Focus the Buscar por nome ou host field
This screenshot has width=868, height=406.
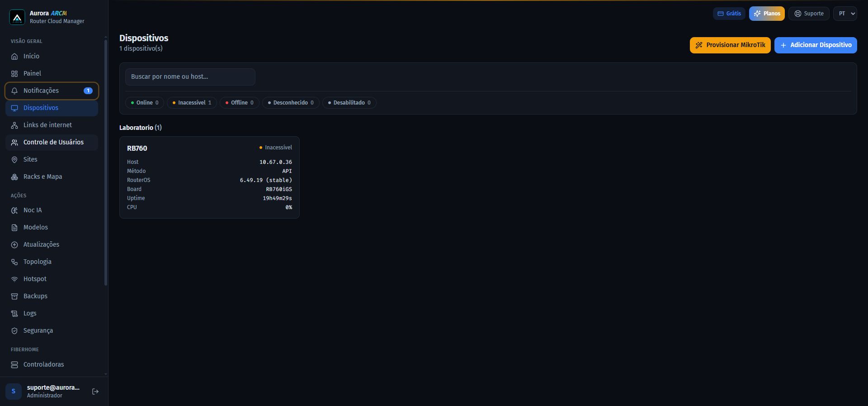(190, 77)
